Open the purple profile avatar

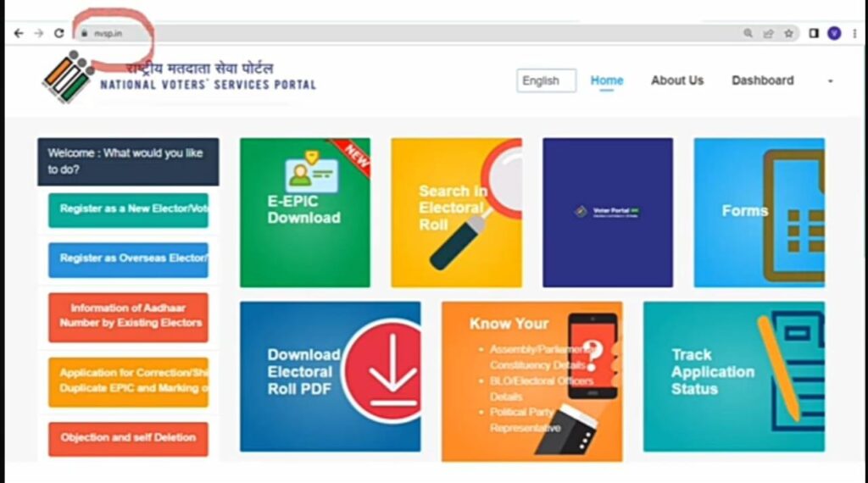pos(834,34)
